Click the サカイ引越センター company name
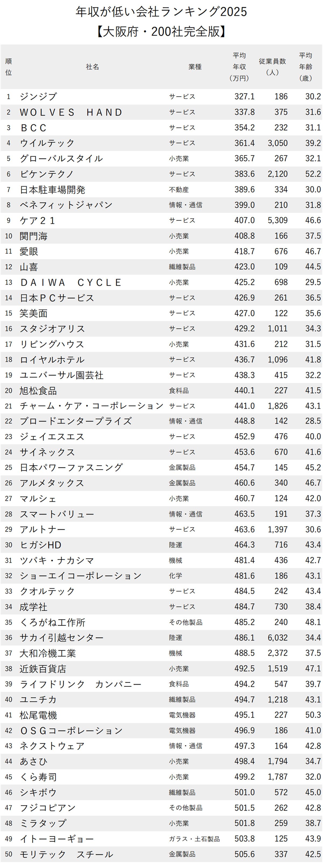323x868 pixels. [61, 638]
